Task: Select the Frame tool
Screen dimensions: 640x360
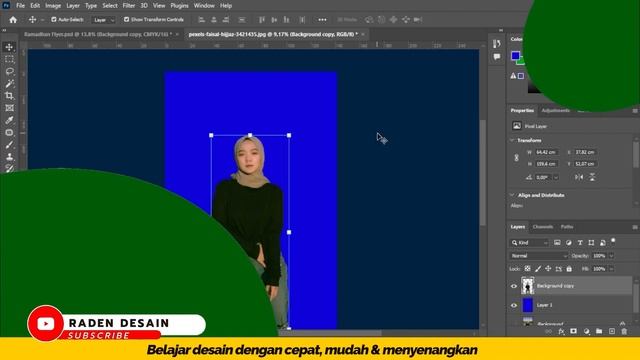Action: pyautogui.click(x=9, y=108)
